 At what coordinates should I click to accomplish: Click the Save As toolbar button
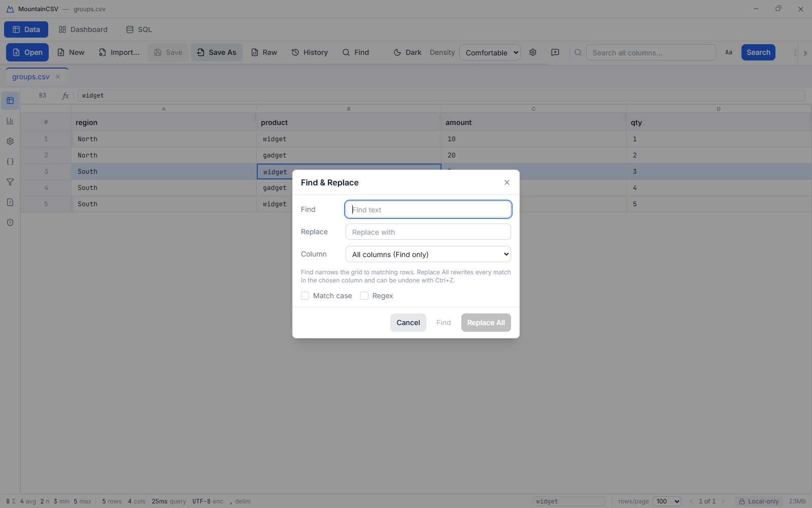pos(217,52)
